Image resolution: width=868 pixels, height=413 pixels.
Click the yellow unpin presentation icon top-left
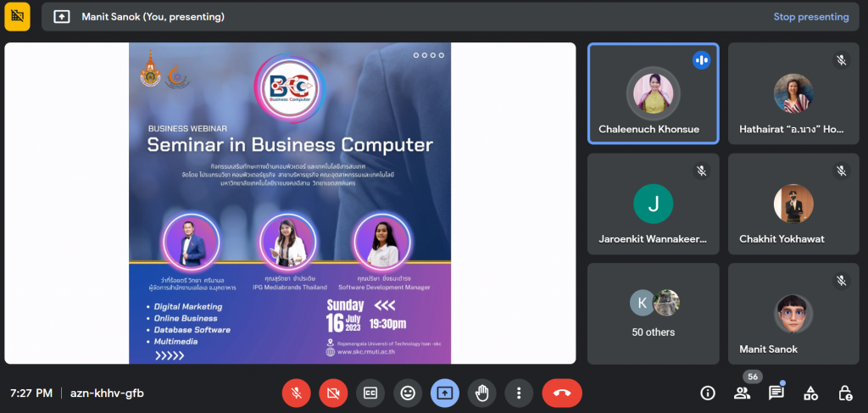point(17,16)
